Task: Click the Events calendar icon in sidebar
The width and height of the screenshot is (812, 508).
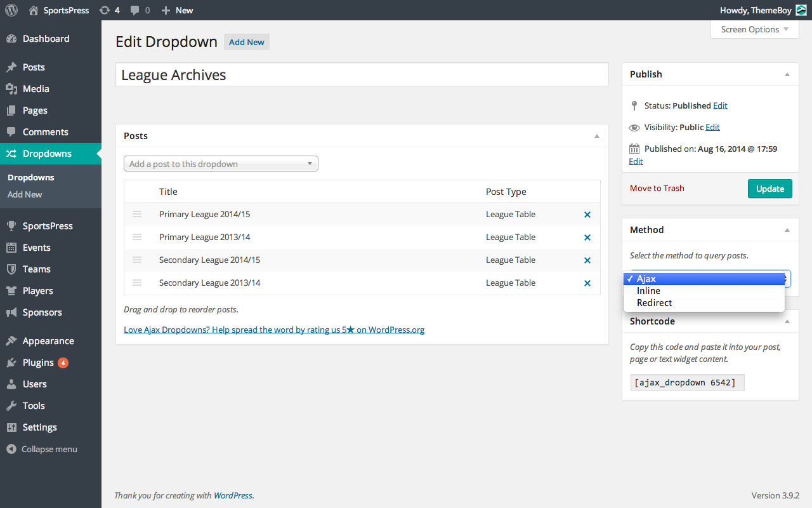Action: 11,248
